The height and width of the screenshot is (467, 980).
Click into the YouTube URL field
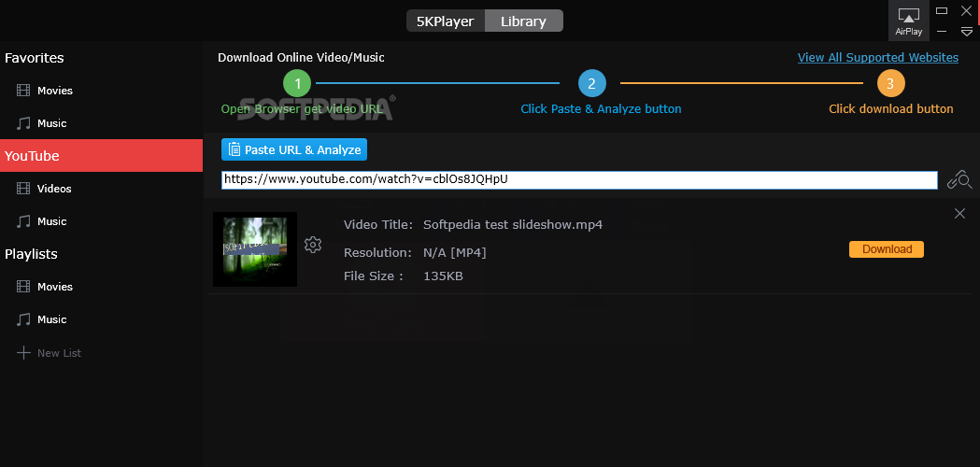click(x=579, y=179)
